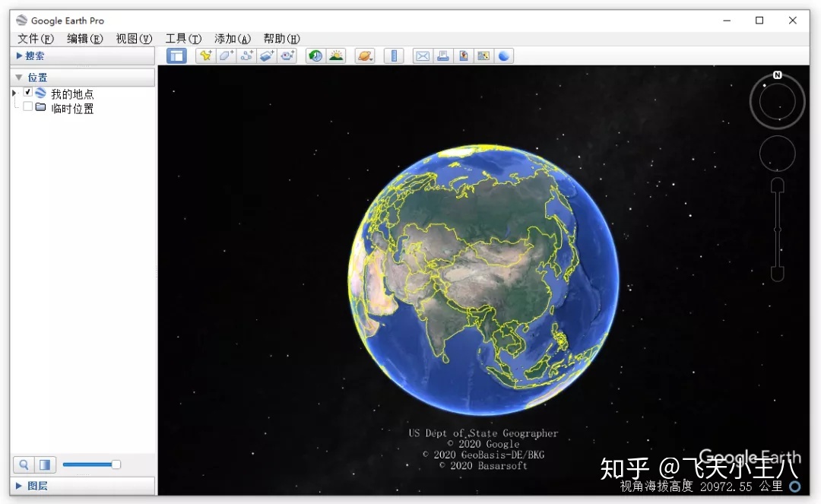The image size is (821, 504).
Task: Toggle the sidebar panel button
Action: tap(176, 55)
